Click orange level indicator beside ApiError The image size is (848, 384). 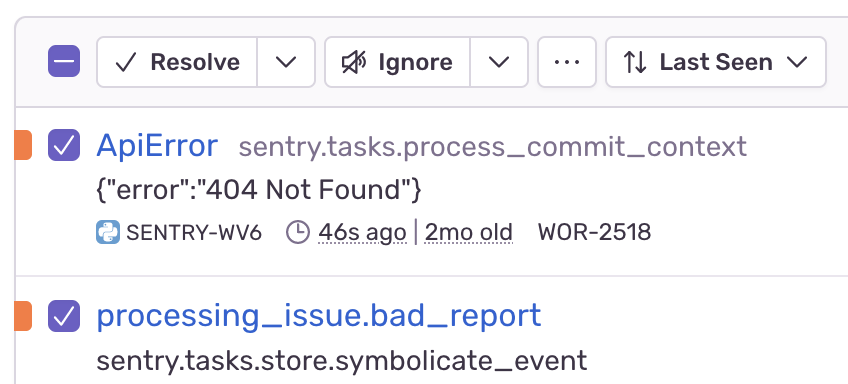tap(23, 145)
